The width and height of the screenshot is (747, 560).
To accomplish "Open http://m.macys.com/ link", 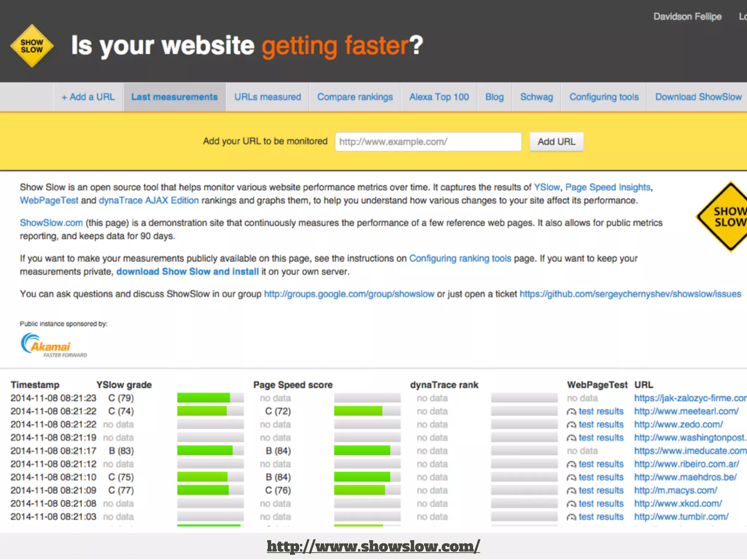I will coord(676,490).
